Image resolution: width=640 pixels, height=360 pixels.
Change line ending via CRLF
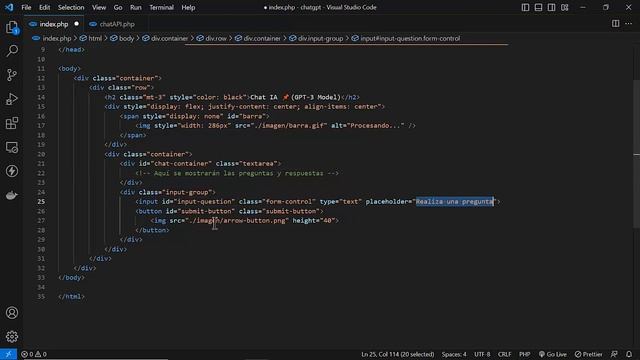click(x=504, y=354)
